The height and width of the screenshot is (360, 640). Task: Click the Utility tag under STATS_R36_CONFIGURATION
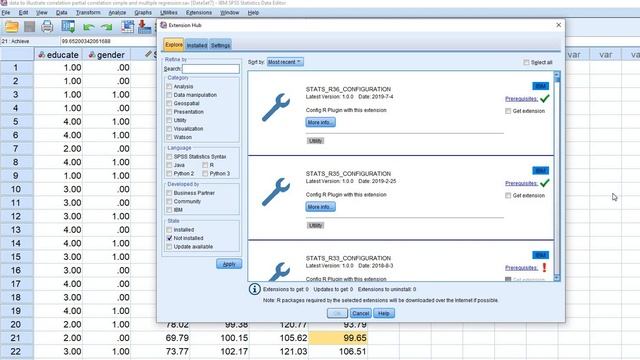(315, 141)
